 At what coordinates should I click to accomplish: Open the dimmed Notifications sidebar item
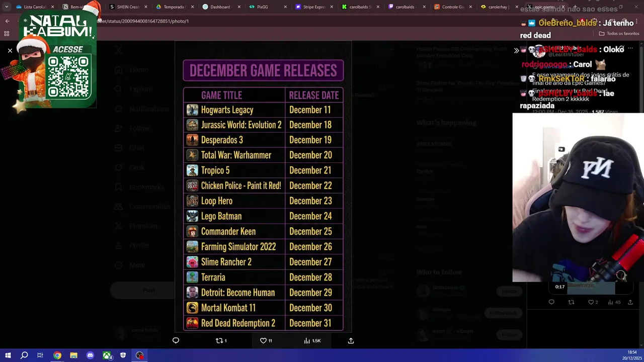click(142, 109)
